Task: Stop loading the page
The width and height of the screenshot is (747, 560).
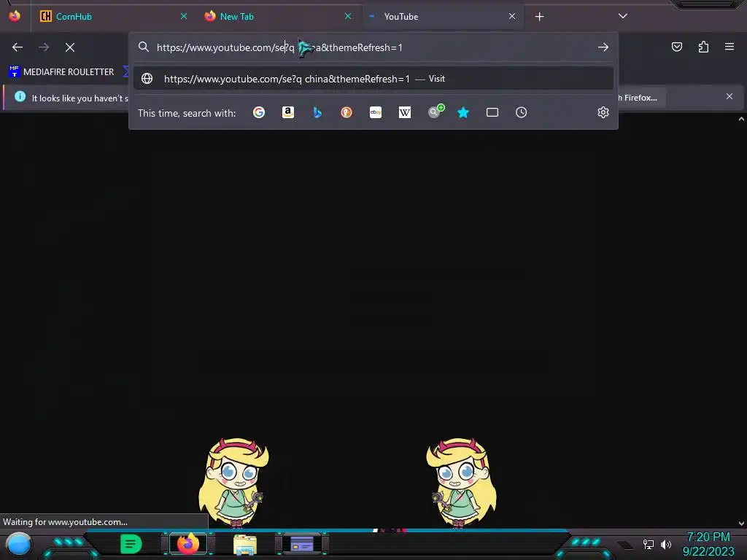Action: [70, 47]
